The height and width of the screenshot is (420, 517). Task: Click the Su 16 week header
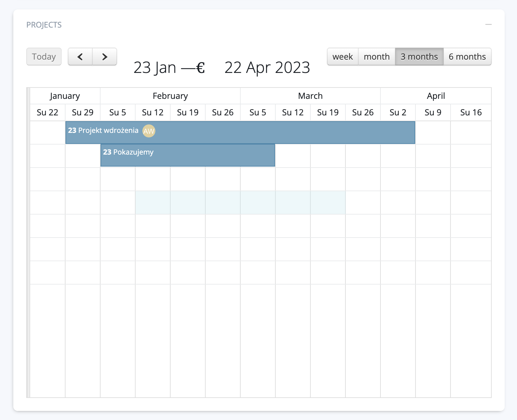471,112
